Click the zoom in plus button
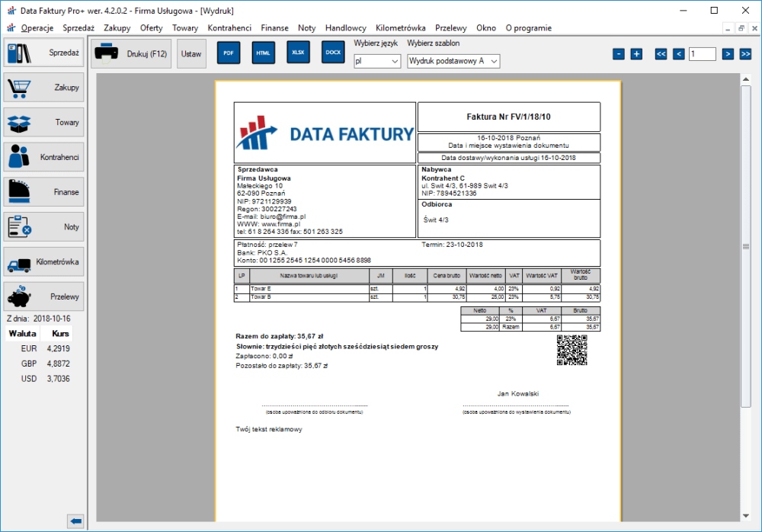Viewport: 762px width, 532px height. 636,54
